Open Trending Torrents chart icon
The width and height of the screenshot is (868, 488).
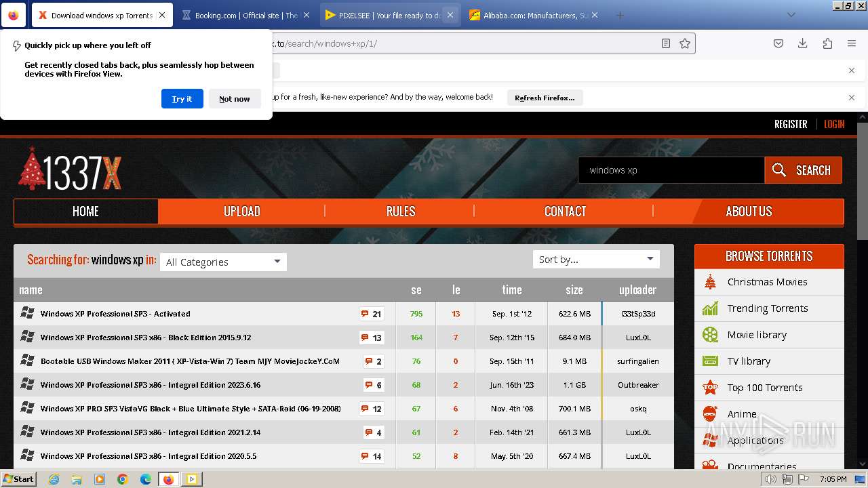coord(710,308)
